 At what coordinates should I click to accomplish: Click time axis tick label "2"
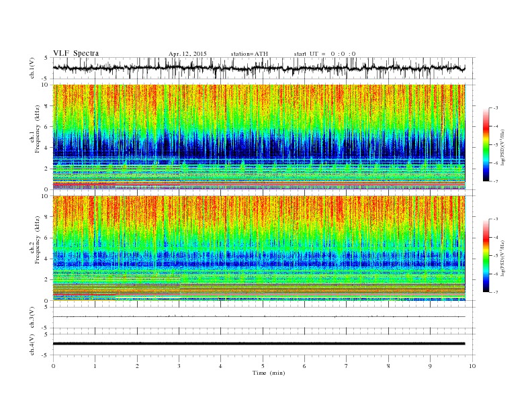pos(137,366)
